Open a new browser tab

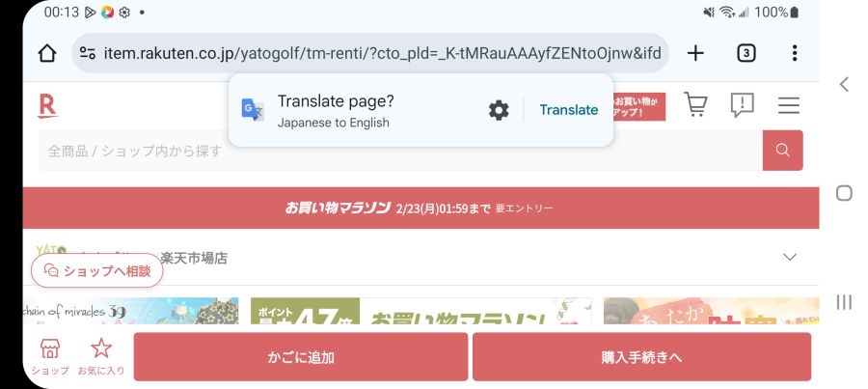pos(695,53)
